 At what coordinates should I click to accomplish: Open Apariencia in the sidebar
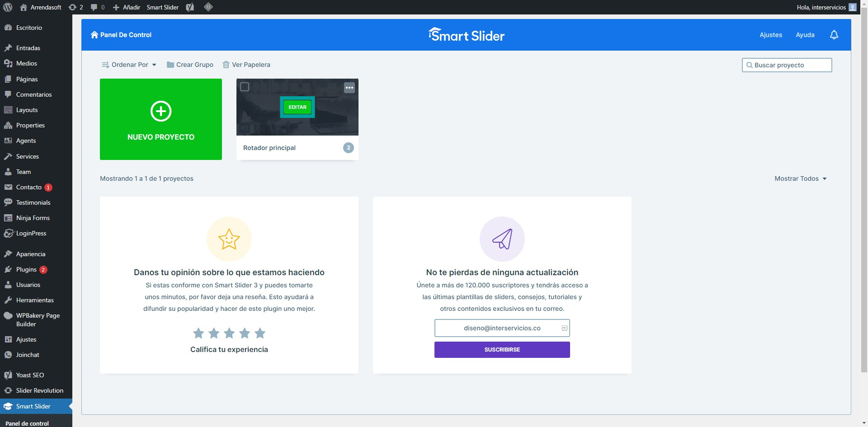36,254
